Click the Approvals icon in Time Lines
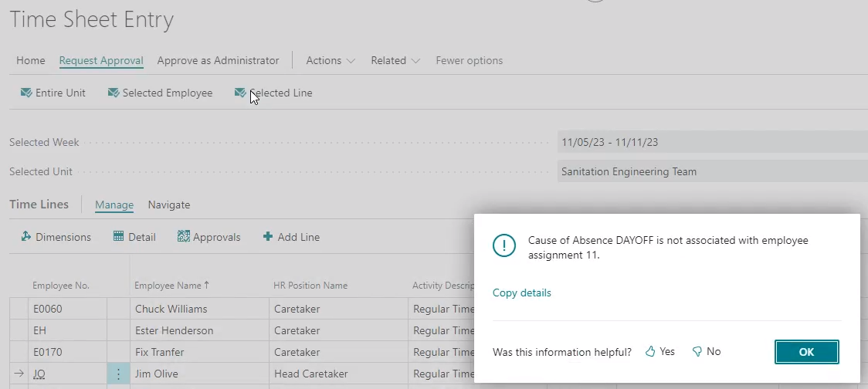The width and height of the screenshot is (868, 389). click(x=183, y=237)
